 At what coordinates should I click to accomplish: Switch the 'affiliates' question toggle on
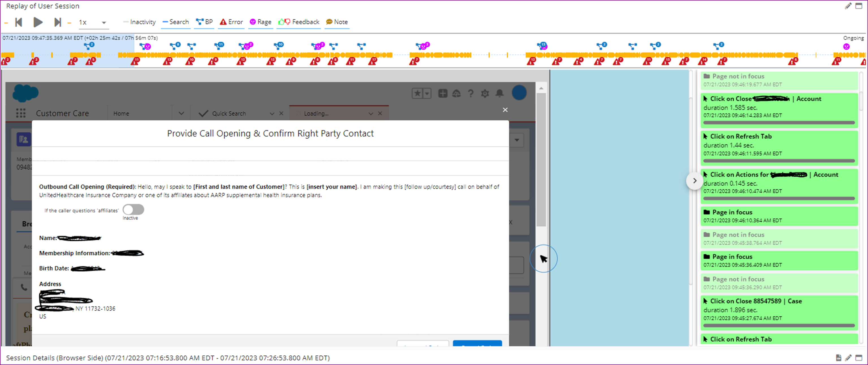point(133,210)
